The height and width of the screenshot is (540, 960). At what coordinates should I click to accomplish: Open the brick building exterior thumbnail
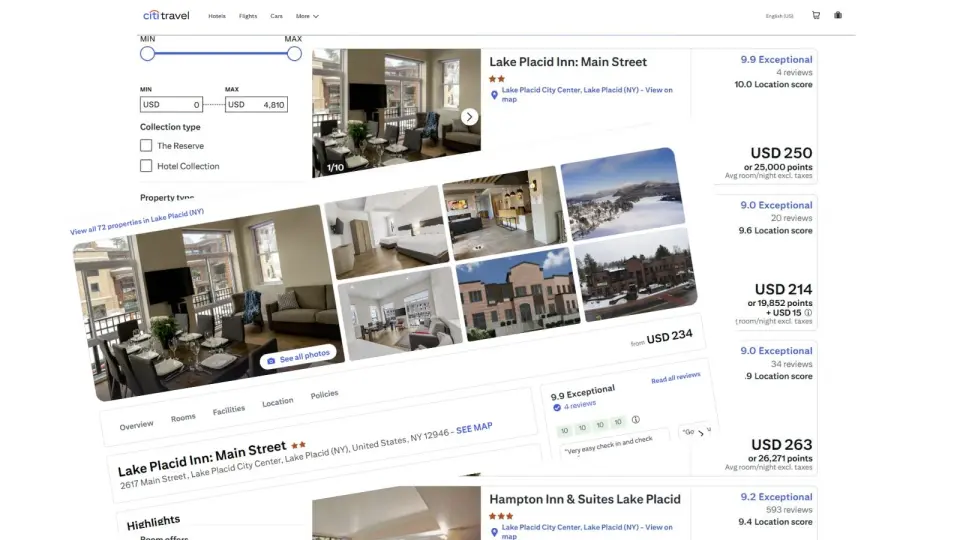[x=518, y=294]
